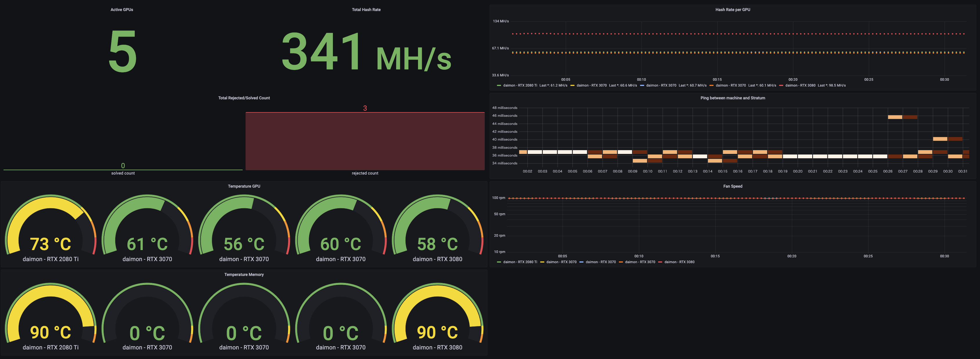Click yellow RTX 3070 swatch in hash rate legend
This screenshot has width=980, height=359.
[572, 85]
